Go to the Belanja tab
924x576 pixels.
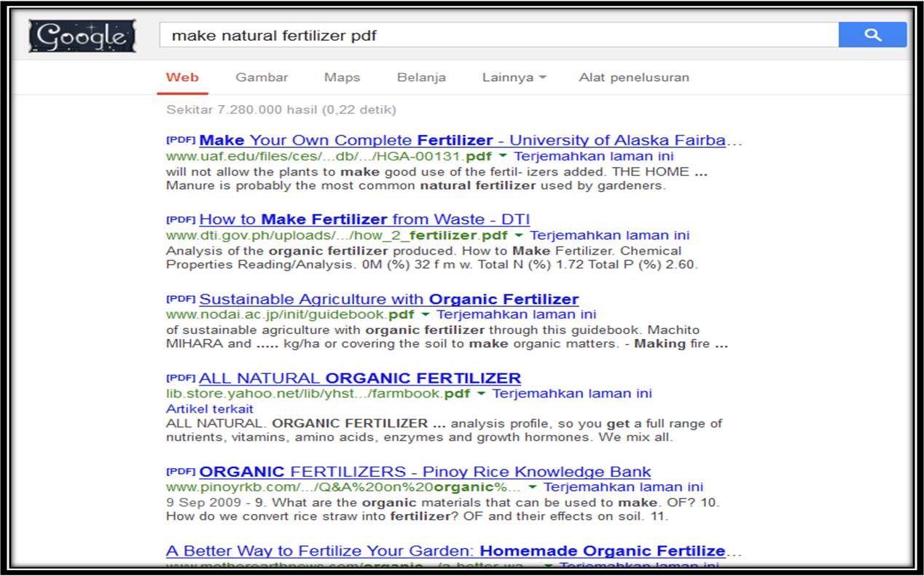tap(421, 77)
